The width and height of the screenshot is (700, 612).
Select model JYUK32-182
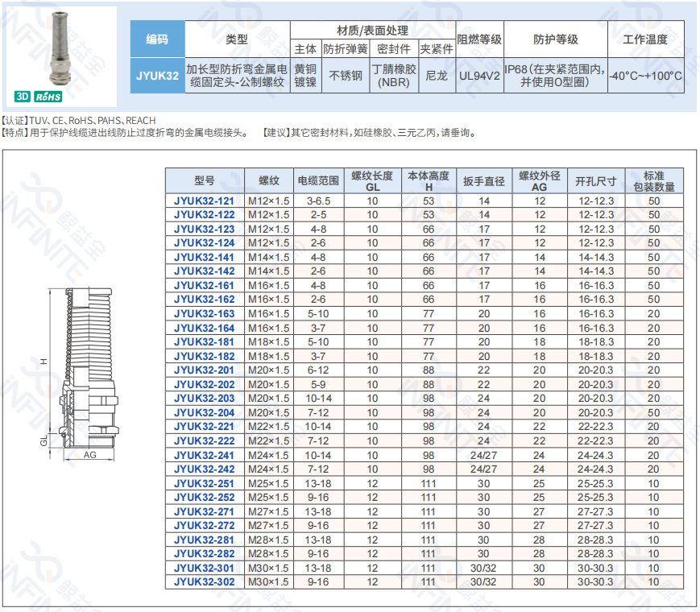(x=205, y=356)
